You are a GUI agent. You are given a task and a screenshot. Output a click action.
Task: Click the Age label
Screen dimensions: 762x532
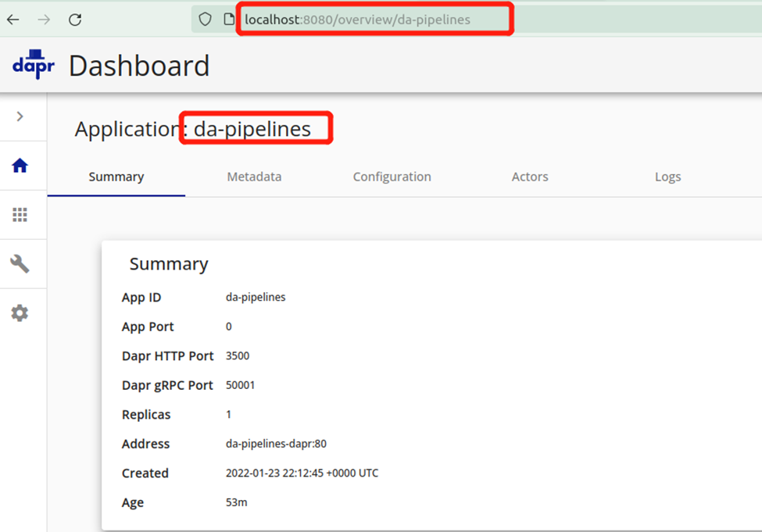[133, 503]
